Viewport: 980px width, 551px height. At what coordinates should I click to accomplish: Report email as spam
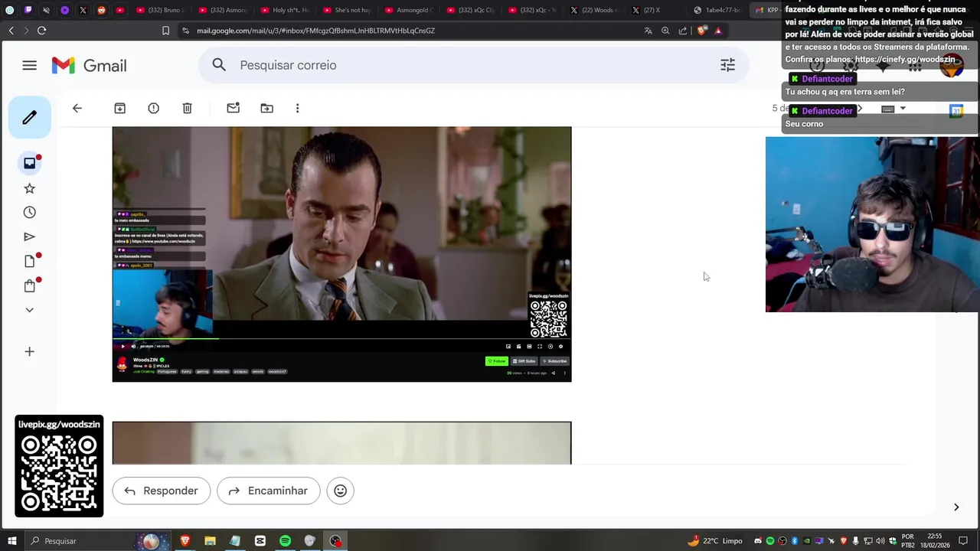pos(153,108)
